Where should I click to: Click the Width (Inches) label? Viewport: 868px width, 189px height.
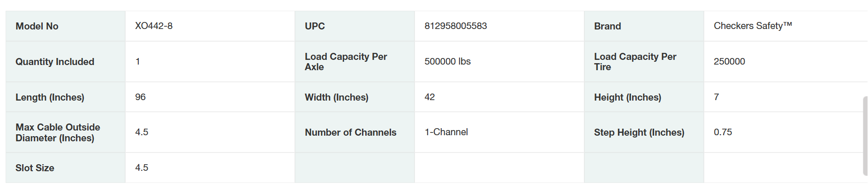[x=336, y=97]
